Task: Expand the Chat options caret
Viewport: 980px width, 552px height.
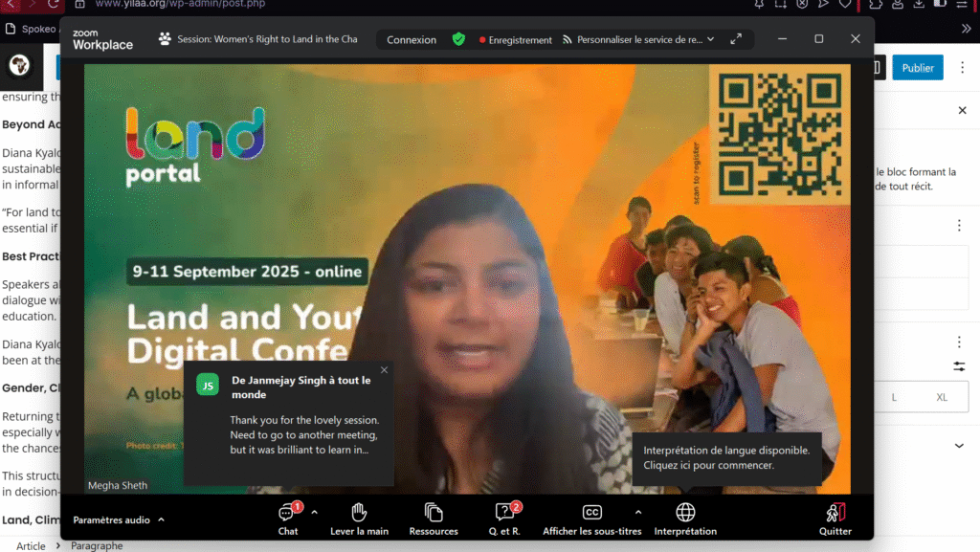Action: pos(314,513)
